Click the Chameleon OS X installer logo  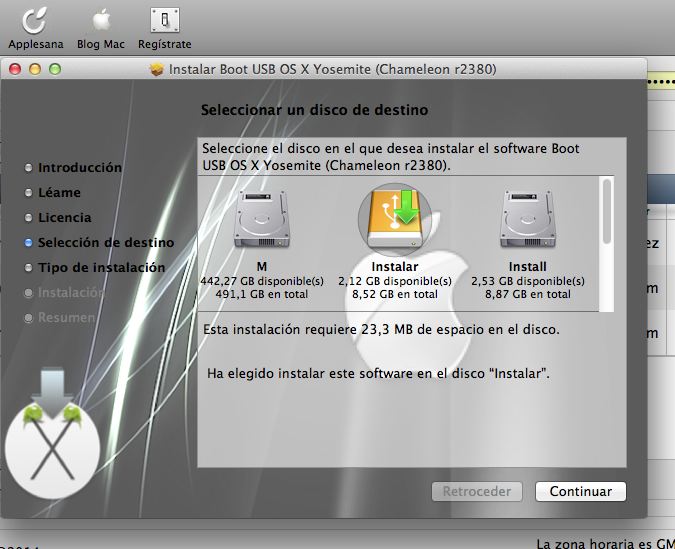52,433
